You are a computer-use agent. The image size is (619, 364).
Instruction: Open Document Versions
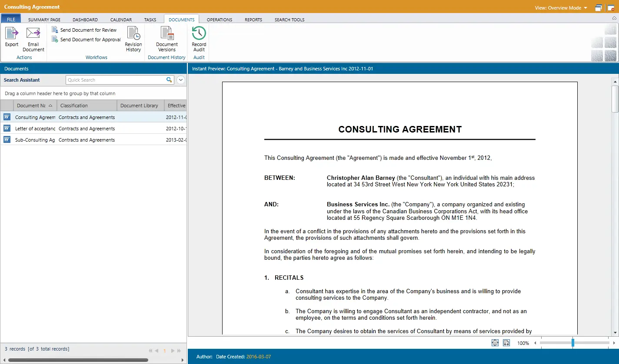point(167,34)
